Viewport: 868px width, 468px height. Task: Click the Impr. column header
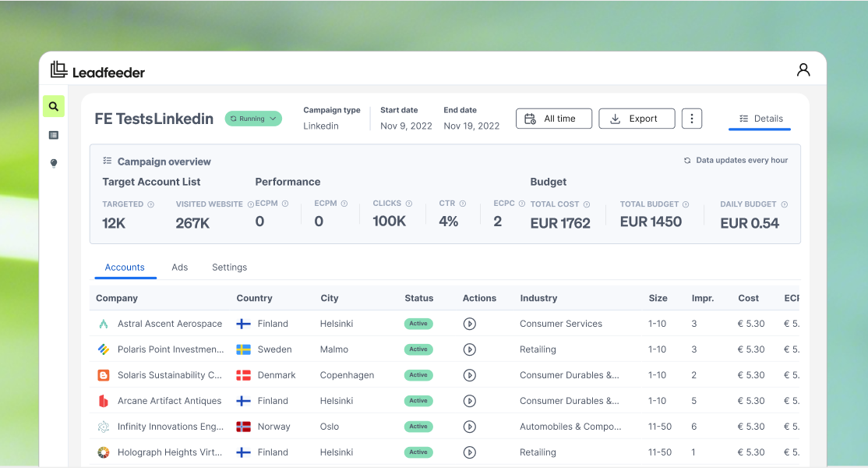point(703,298)
